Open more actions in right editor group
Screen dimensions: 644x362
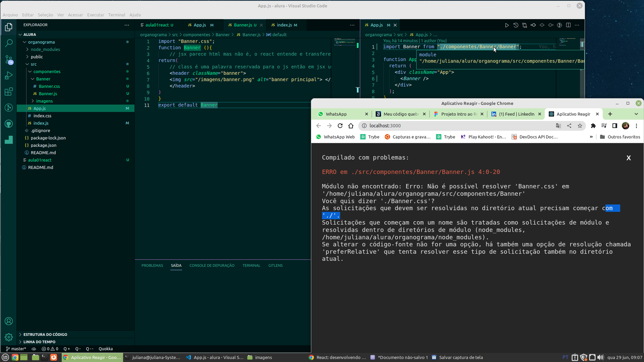tap(577, 25)
